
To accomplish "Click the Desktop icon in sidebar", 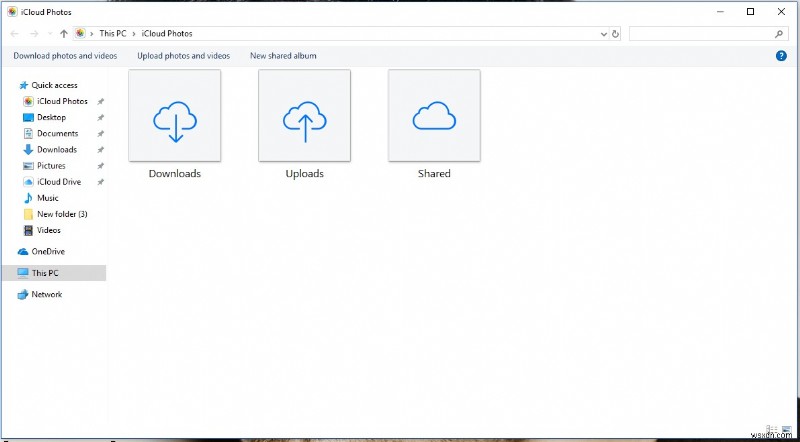I will coord(29,117).
